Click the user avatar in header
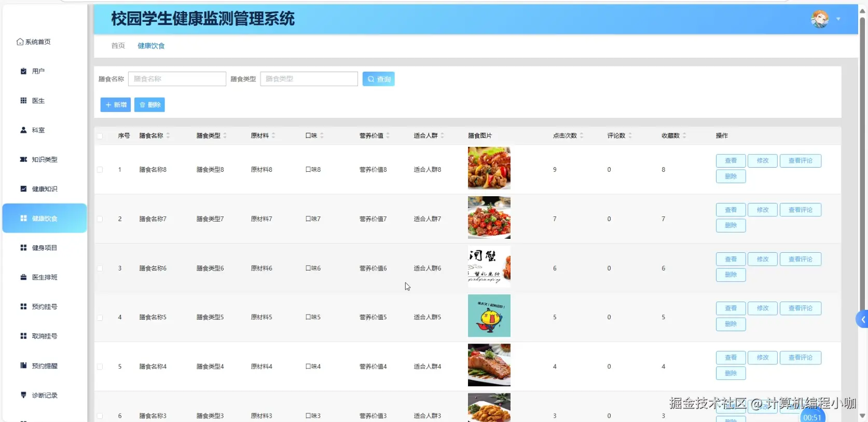This screenshot has height=422, width=868. pos(820,19)
